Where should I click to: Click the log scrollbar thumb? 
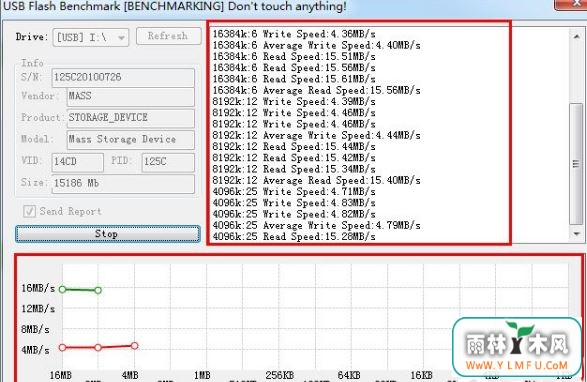point(576,164)
